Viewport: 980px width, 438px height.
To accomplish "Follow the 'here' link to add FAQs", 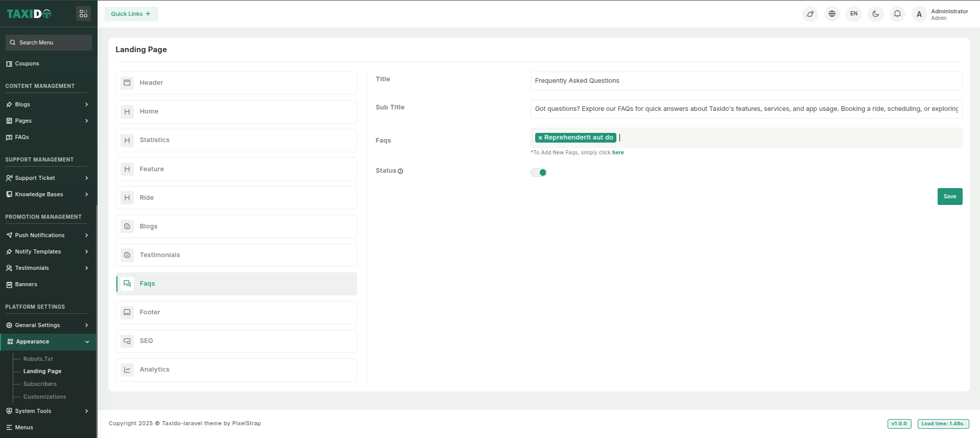I will [x=617, y=153].
